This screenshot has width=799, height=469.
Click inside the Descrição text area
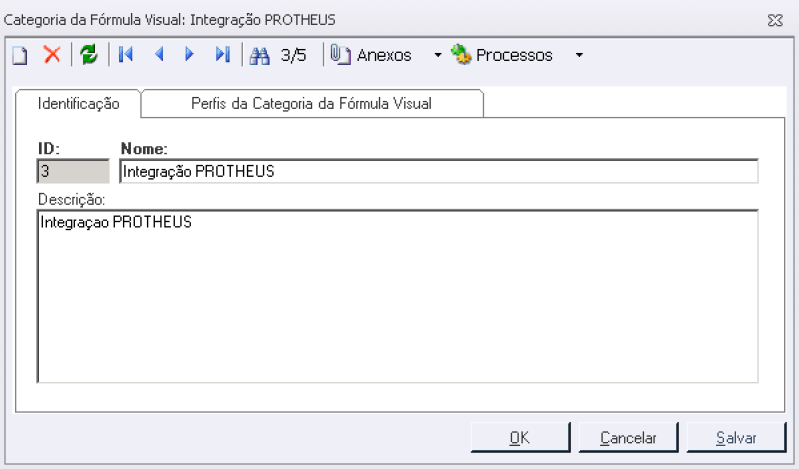coord(397,296)
